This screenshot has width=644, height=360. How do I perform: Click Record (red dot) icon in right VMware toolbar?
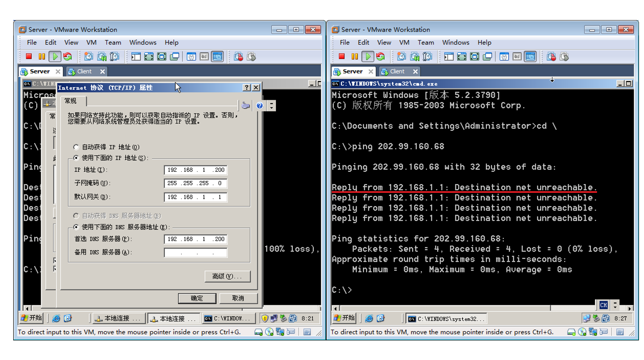tap(551, 57)
